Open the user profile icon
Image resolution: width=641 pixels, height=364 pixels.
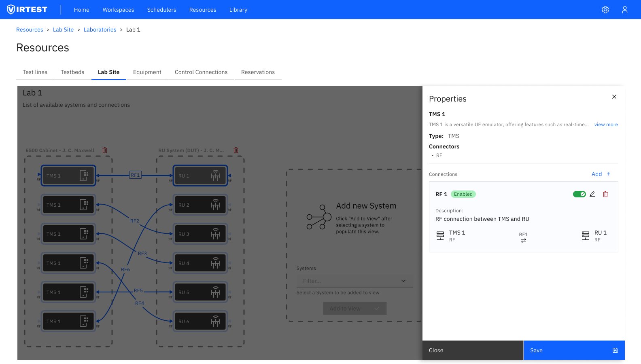pos(624,10)
